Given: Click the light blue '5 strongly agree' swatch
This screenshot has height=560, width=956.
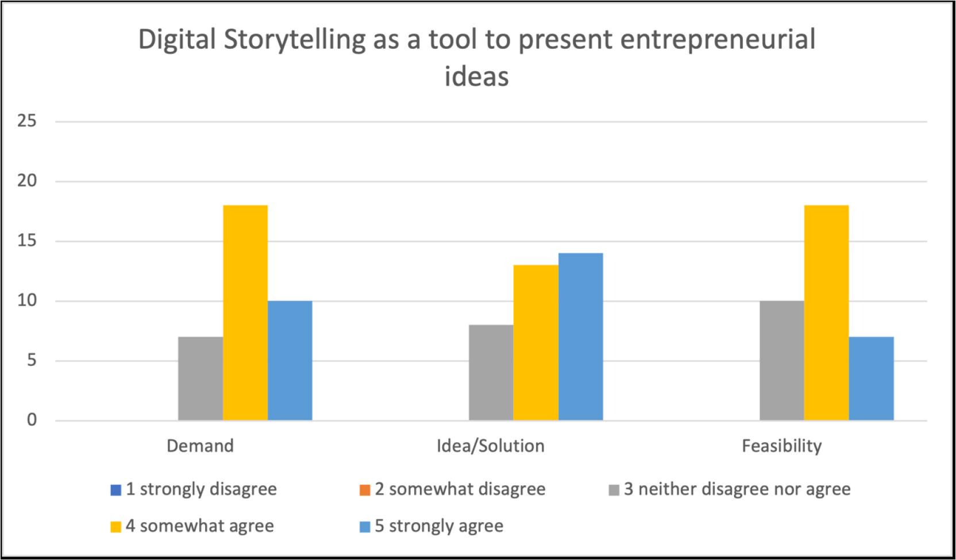Looking at the screenshot, I should [x=365, y=527].
